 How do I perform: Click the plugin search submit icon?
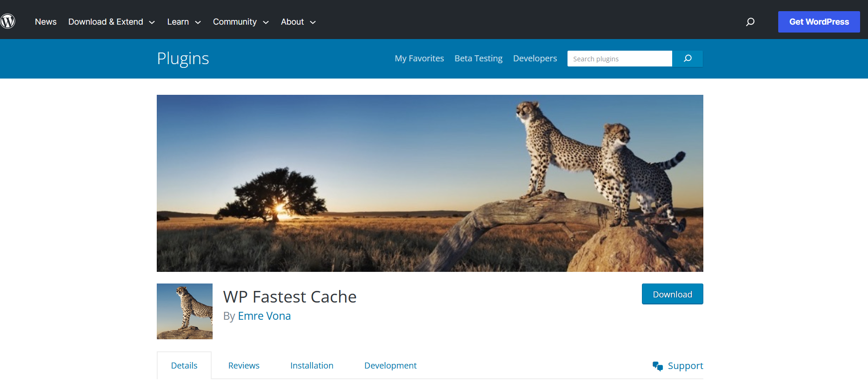coord(688,59)
